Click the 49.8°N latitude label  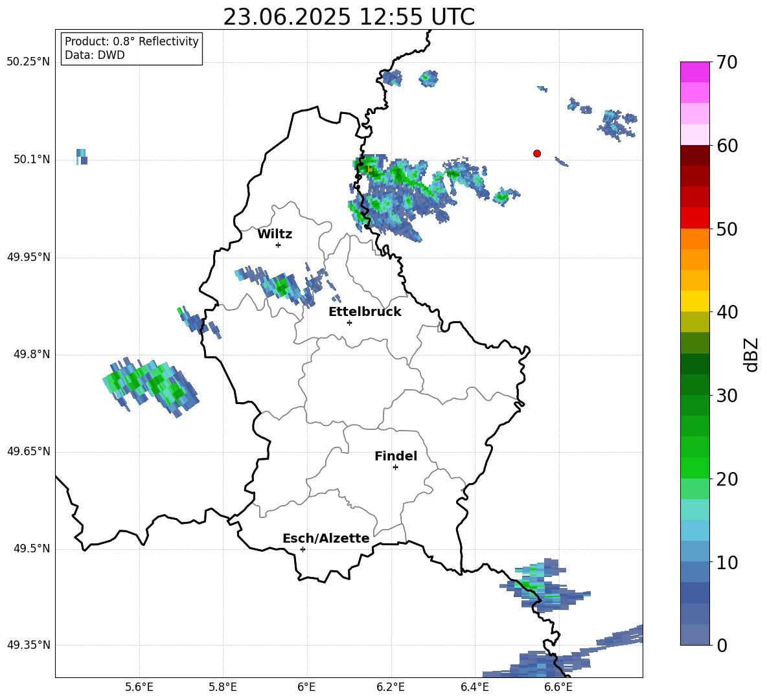pyautogui.click(x=31, y=354)
